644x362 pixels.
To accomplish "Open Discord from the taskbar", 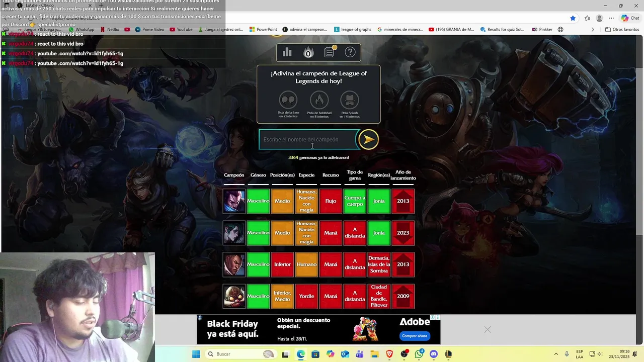I will point(434,354).
